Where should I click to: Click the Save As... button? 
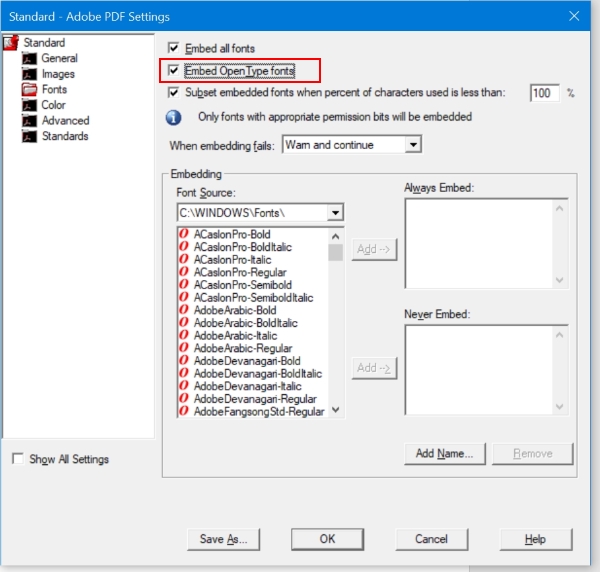coord(223,539)
